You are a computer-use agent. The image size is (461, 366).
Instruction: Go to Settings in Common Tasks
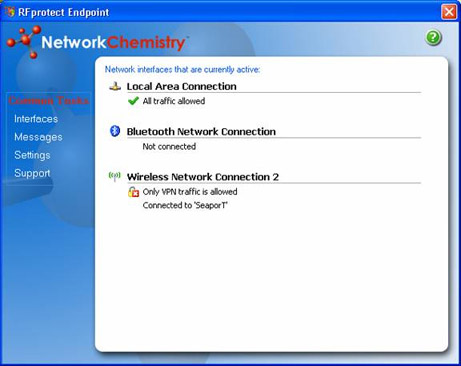coord(32,155)
